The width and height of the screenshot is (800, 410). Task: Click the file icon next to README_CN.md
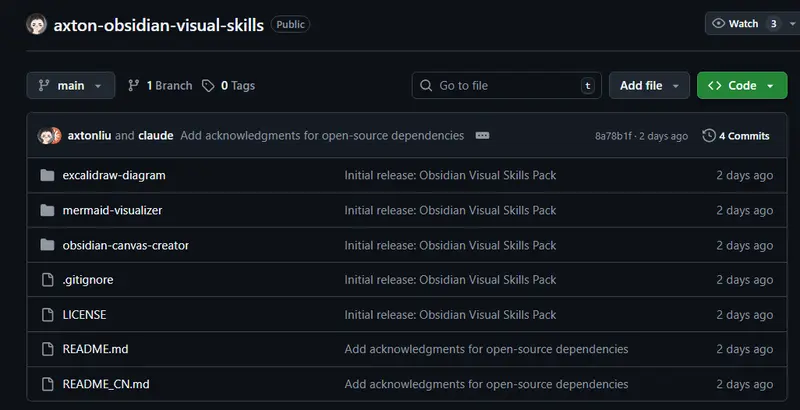[x=47, y=384]
